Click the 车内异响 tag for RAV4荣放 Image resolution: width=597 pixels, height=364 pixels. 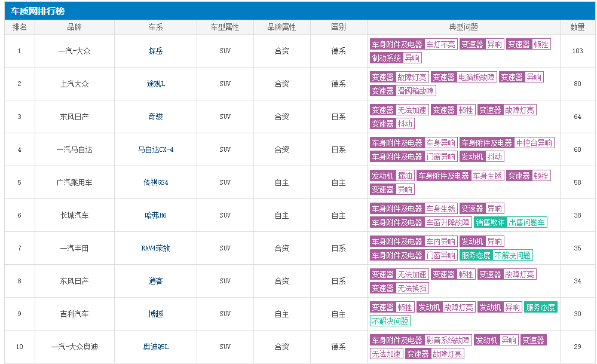coord(440,242)
